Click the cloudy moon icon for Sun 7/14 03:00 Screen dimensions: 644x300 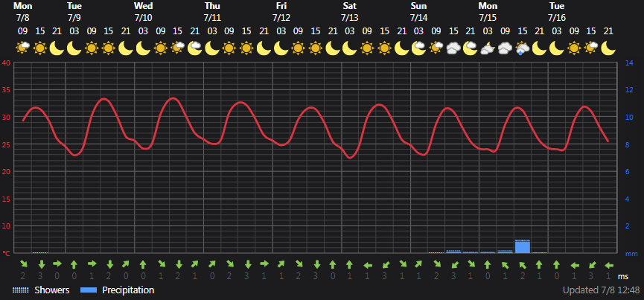pyautogui.click(x=418, y=48)
